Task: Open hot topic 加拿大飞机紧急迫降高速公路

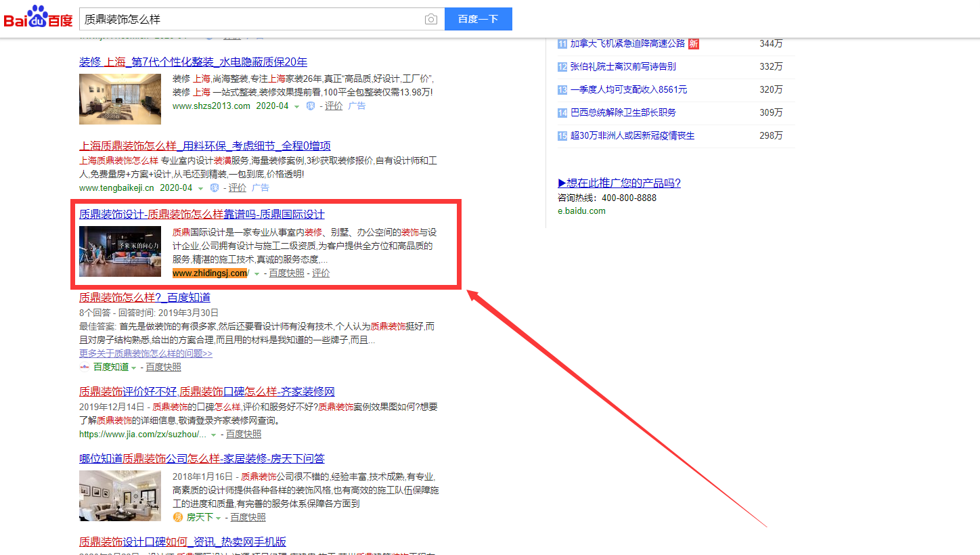Action: tap(627, 44)
